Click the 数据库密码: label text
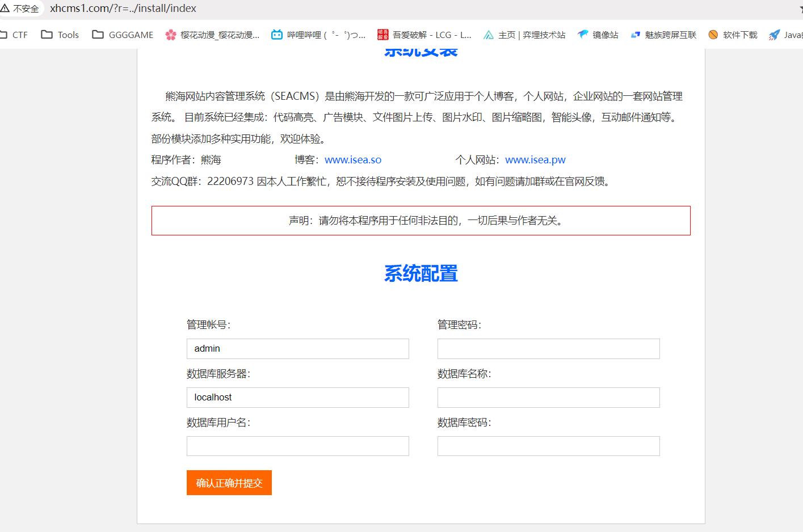Viewport: 803px width, 532px height. click(464, 423)
